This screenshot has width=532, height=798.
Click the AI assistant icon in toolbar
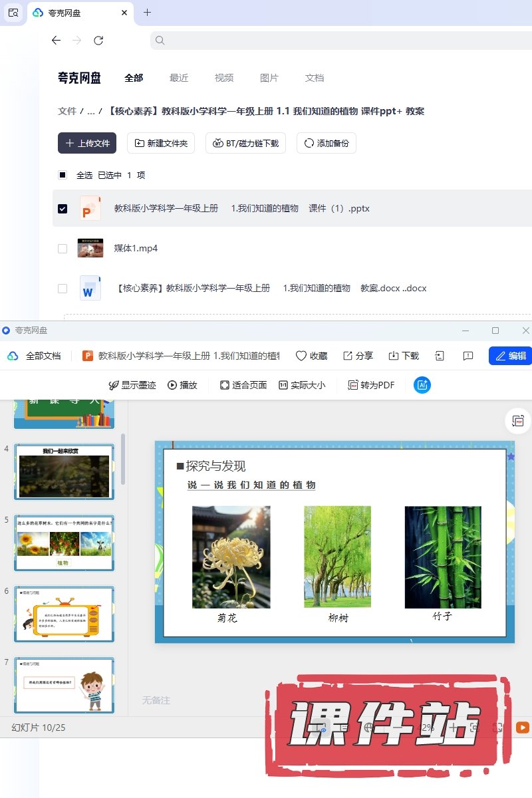point(422,385)
